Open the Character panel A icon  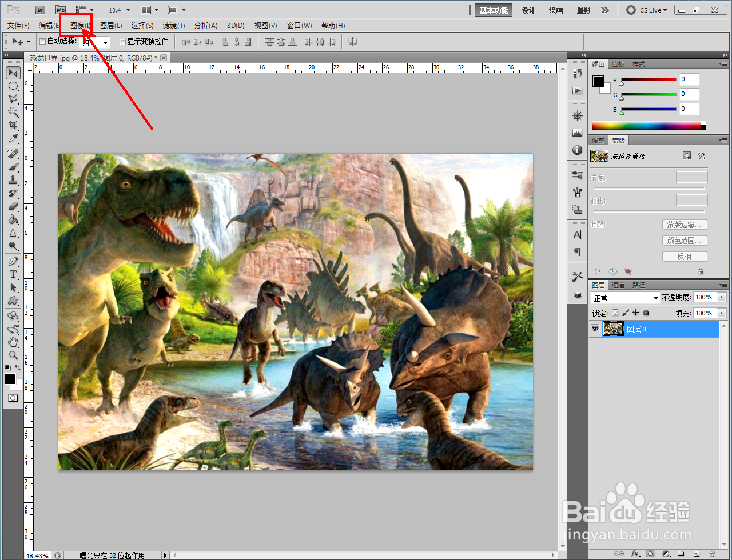578,235
